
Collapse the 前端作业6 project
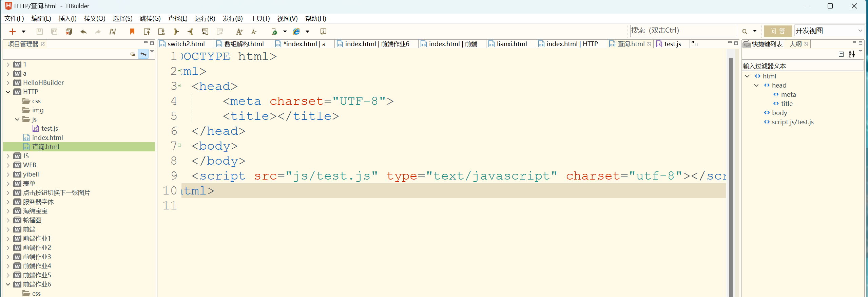coord(8,284)
